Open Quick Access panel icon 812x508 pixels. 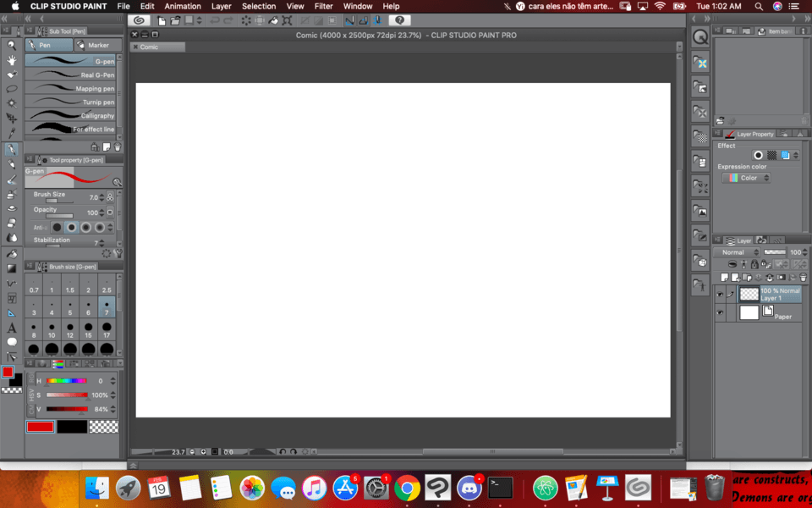700,37
